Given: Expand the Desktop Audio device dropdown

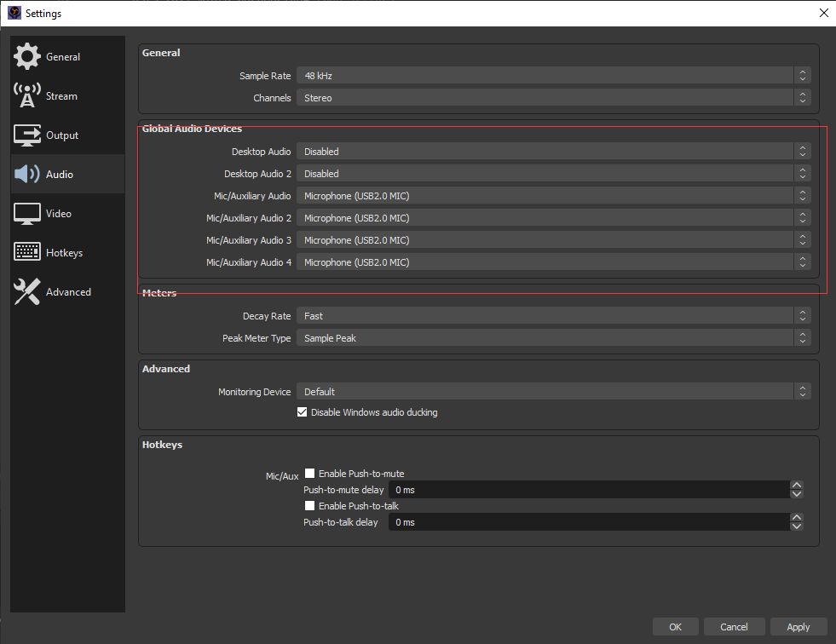Looking at the screenshot, I should click(553, 152).
